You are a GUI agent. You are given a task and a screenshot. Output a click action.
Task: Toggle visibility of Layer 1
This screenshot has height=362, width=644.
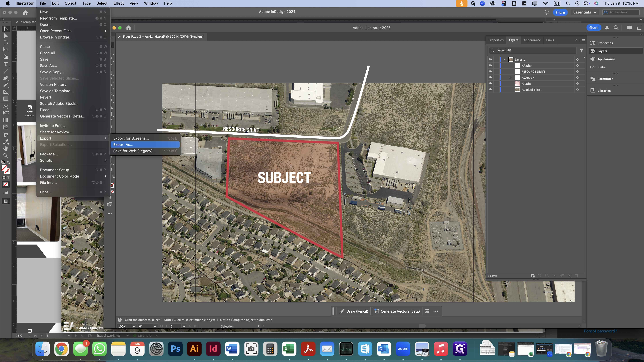(490, 59)
